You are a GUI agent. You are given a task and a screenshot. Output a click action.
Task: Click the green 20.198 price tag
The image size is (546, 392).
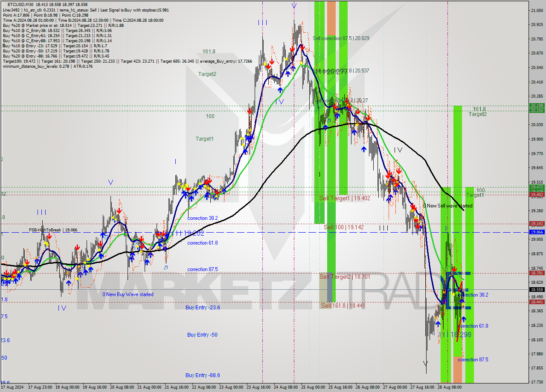[x=537, y=106]
